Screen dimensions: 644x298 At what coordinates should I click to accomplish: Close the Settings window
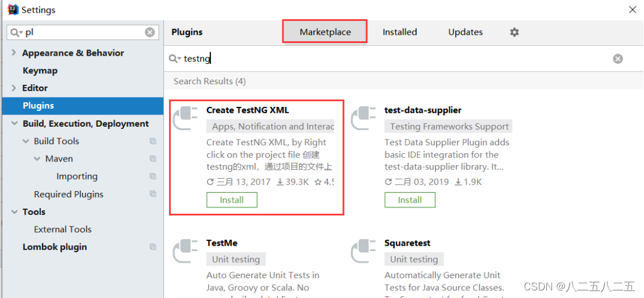coord(633,10)
